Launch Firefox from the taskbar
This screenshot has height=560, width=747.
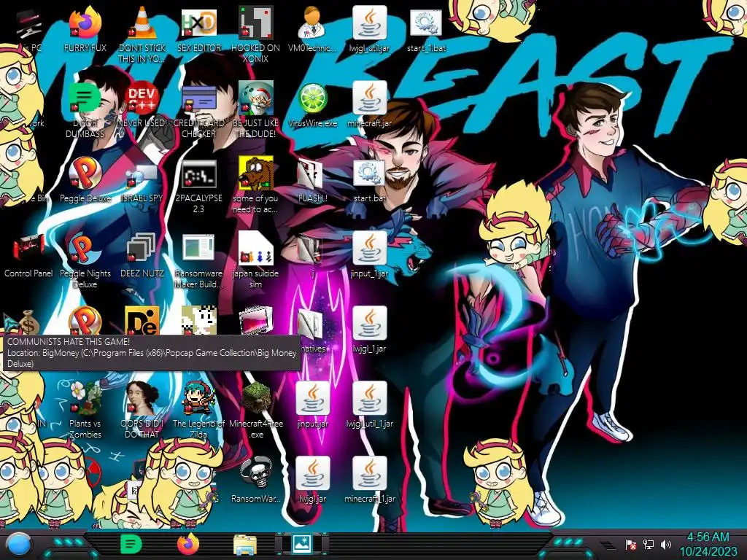tap(187, 544)
